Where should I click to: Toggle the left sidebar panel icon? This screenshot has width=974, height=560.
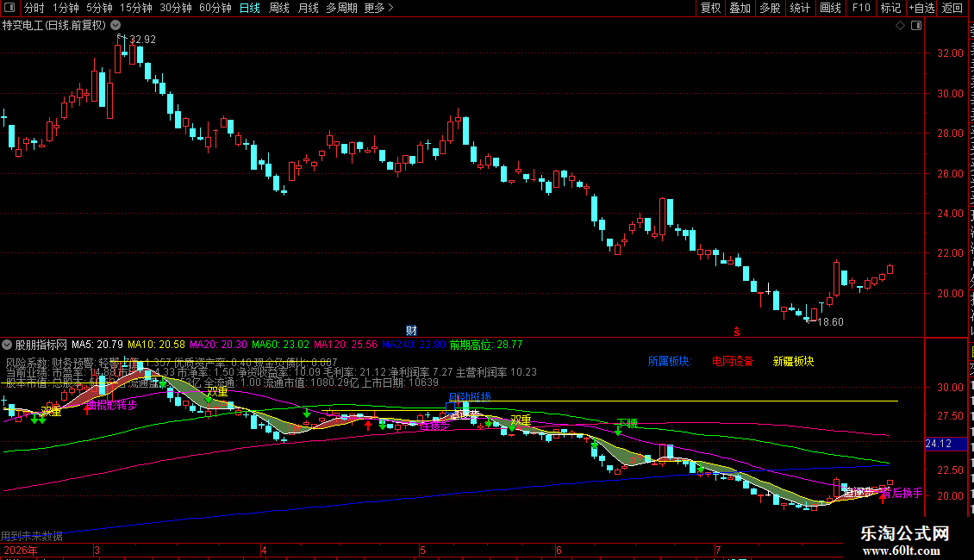(9, 8)
